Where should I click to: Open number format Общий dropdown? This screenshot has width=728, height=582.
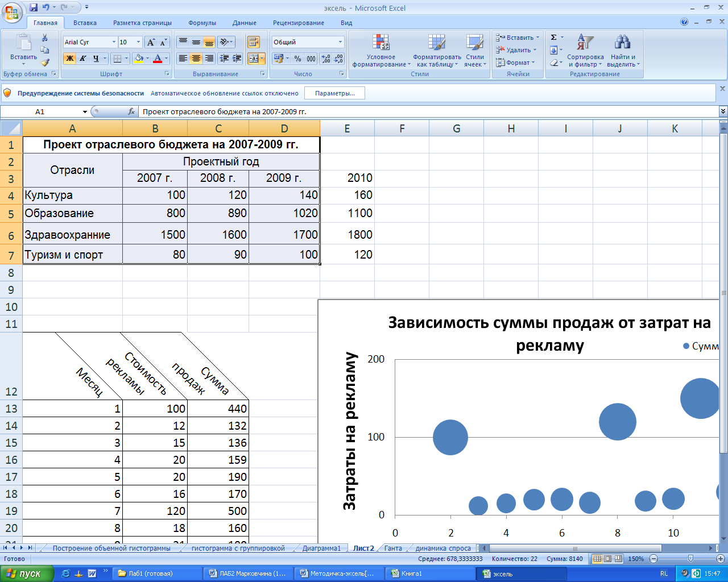(340, 42)
